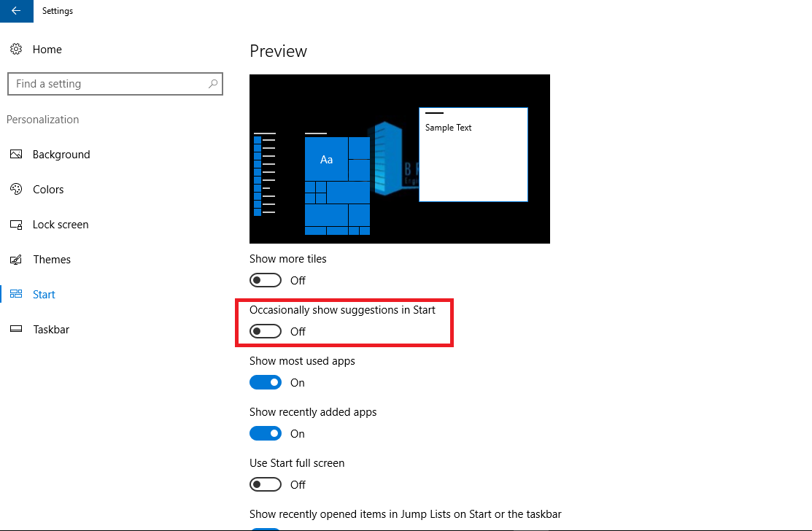Select Lock screen in sidebar
The image size is (812, 531).
coord(61,225)
